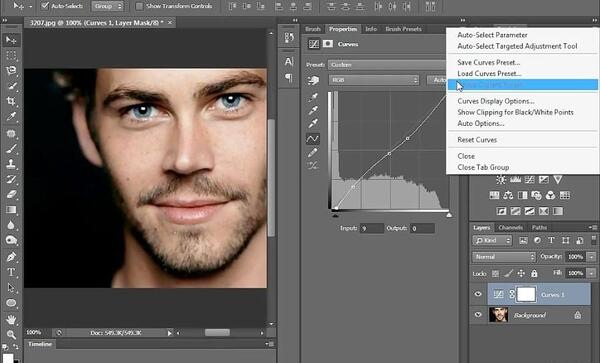
Task: Click the smooth curve values icon
Action: (313, 166)
